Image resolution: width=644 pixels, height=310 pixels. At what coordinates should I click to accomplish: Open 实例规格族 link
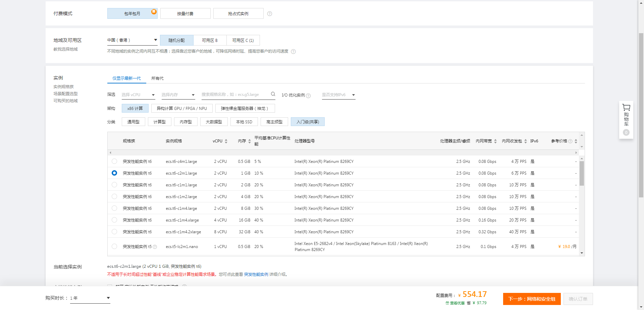(63, 87)
